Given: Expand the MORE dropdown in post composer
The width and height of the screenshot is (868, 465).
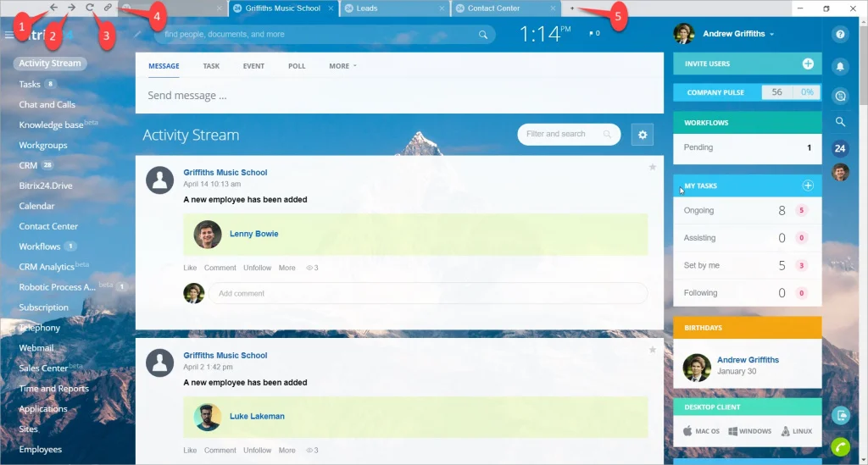Looking at the screenshot, I should pos(342,66).
